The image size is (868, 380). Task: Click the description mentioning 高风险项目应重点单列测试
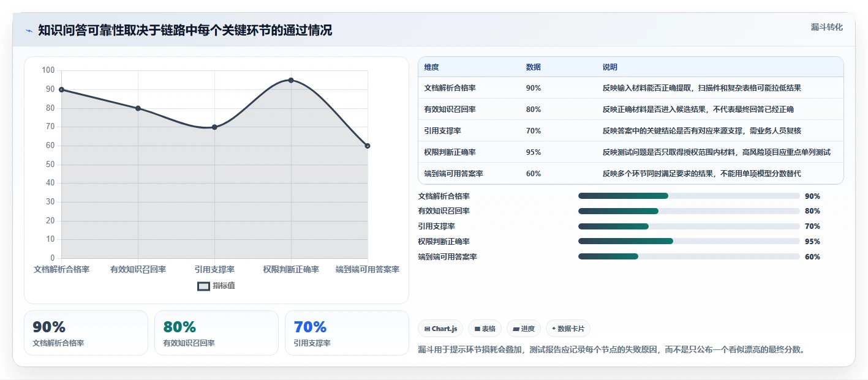[717, 152]
